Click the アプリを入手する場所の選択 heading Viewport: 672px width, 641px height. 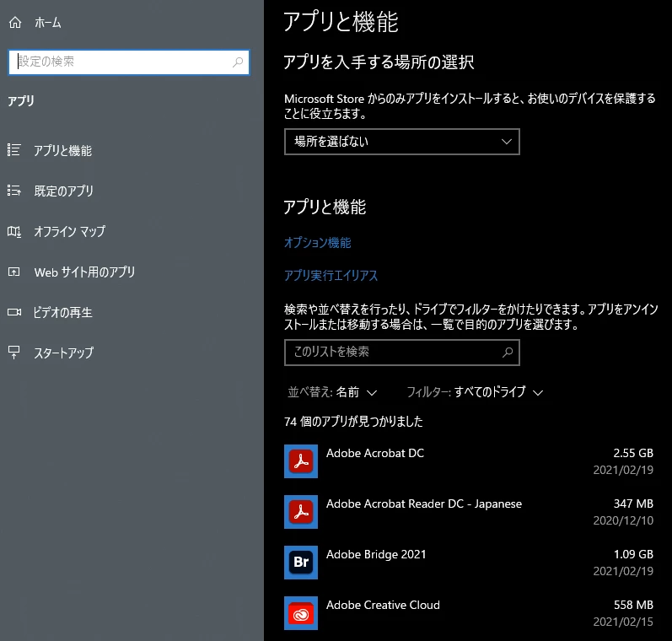pyautogui.click(x=379, y=62)
